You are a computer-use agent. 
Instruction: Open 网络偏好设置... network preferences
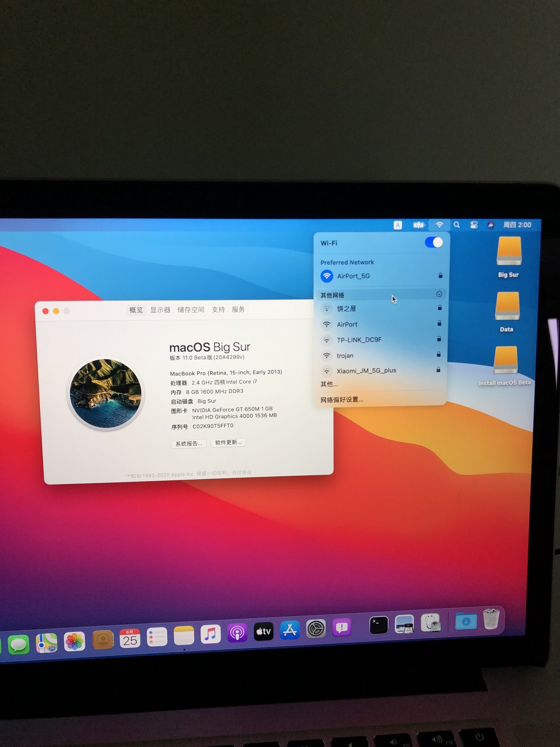click(342, 400)
